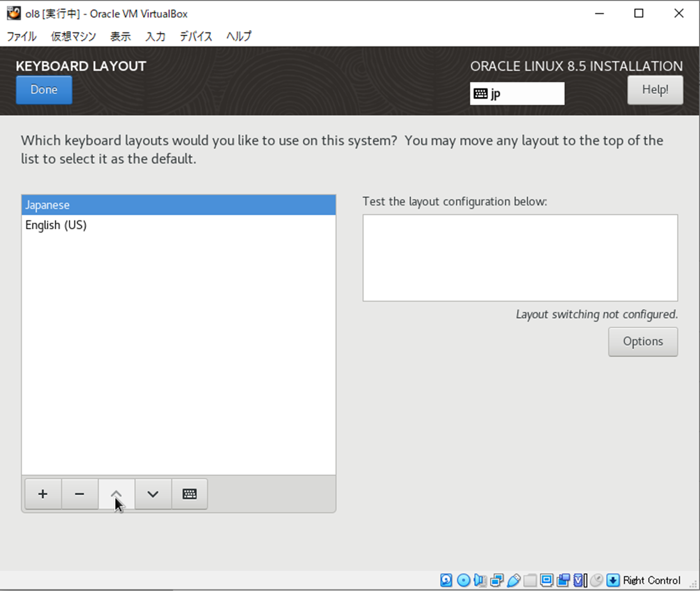This screenshot has height=591, width=700.
Task: Open the ヘルプ menu
Action: [239, 36]
